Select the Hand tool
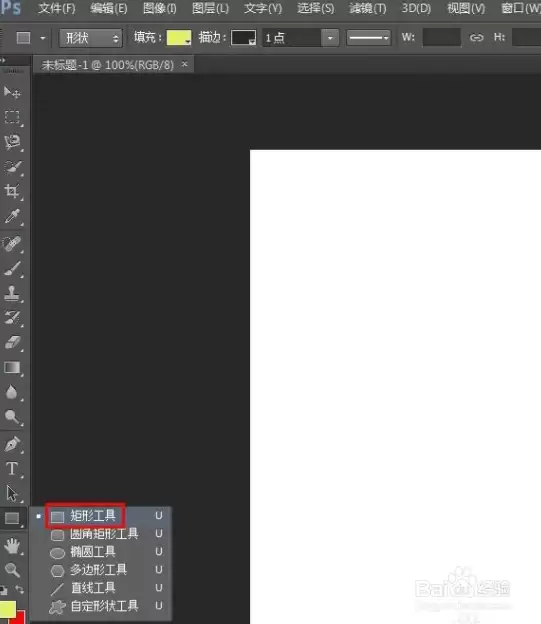 pos(12,546)
